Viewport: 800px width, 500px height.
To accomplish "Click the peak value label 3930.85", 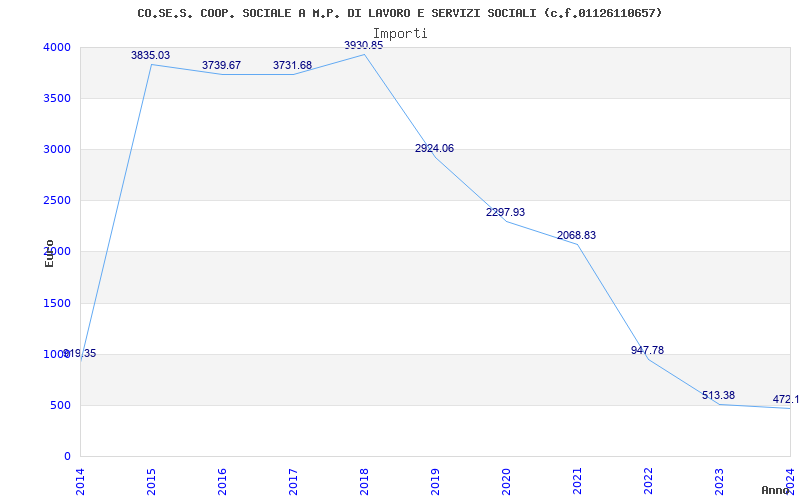I will (363, 45).
